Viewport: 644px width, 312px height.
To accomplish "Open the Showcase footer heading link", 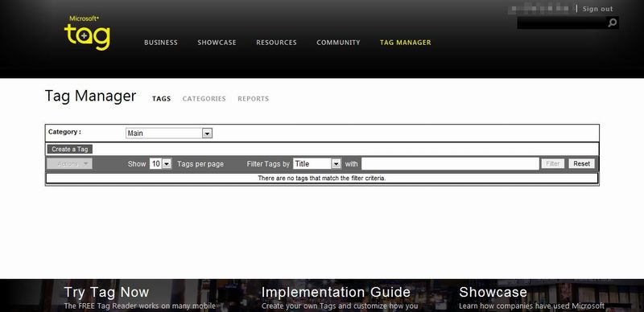I will (x=493, y=292).
